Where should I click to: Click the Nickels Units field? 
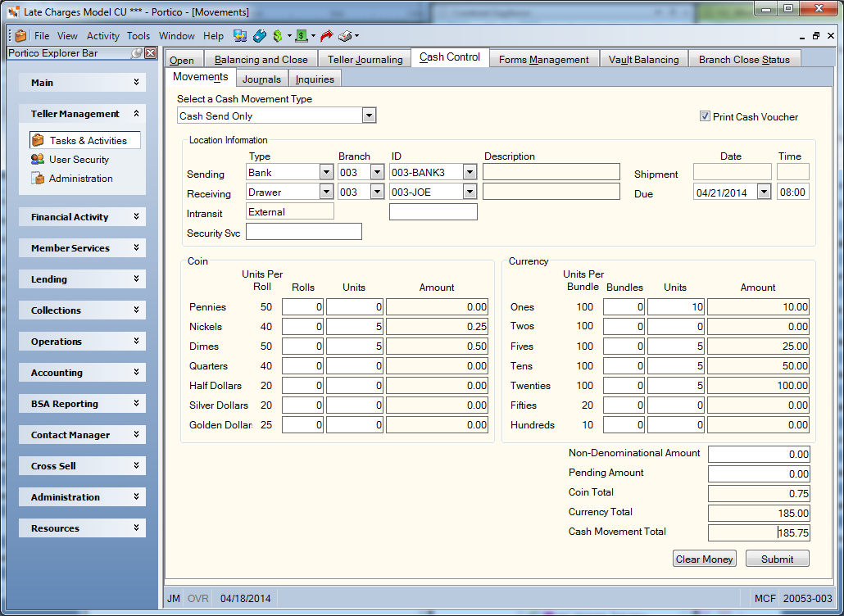[x=355, y=327]
